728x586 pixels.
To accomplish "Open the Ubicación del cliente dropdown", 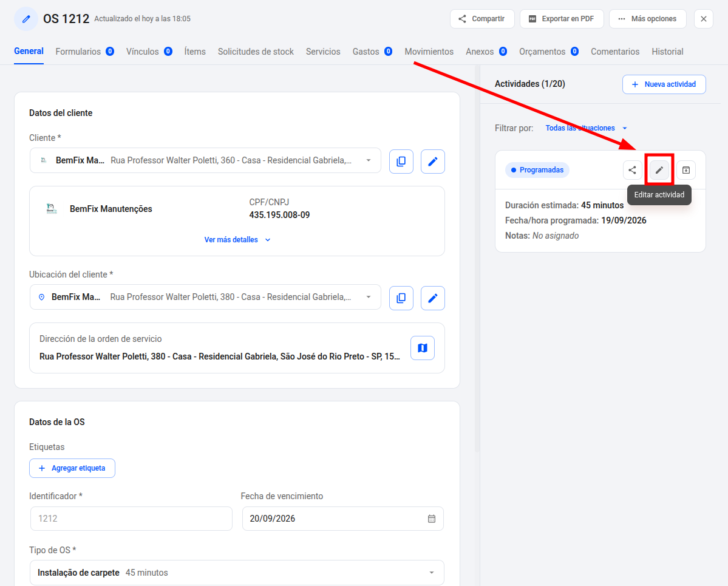I will click(368, 297).
